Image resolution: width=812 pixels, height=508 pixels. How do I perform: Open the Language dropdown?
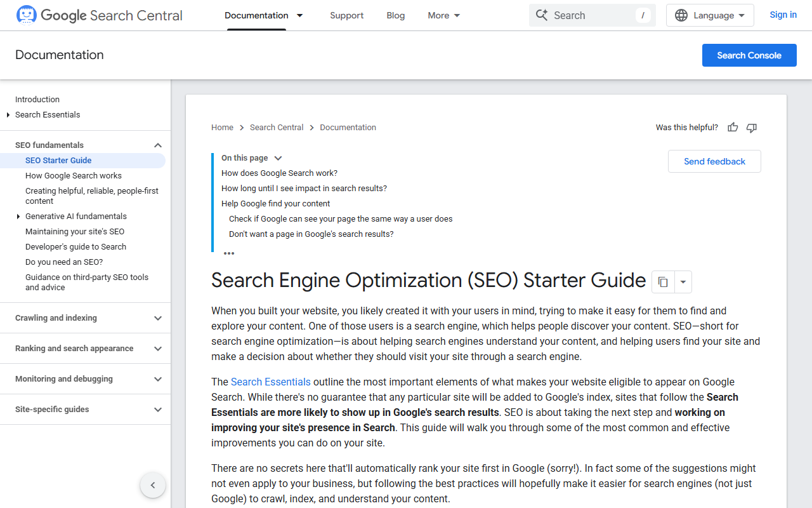[x=710, y=15]
